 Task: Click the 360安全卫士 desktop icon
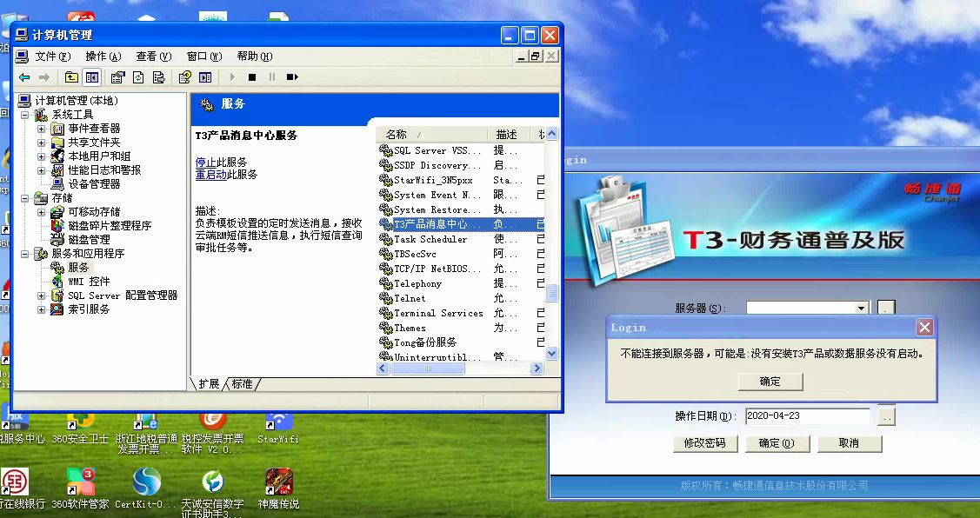click(80, 428)
